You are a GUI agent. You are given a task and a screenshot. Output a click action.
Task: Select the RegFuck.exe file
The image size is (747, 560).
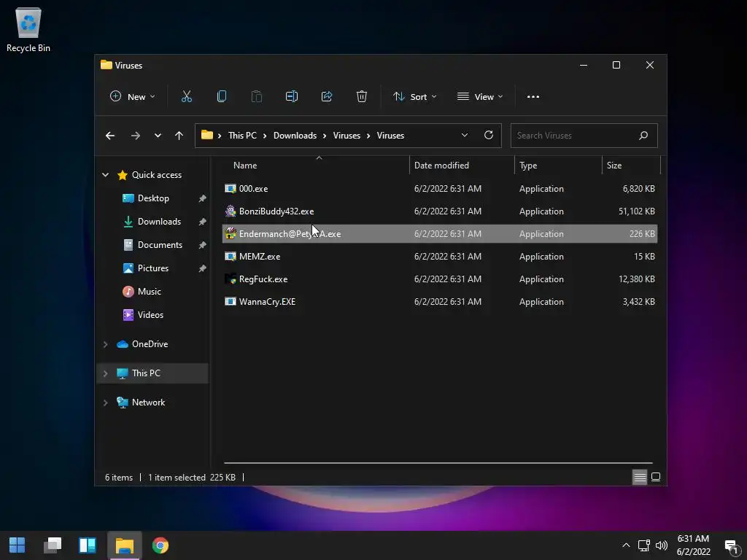[440, 279]
